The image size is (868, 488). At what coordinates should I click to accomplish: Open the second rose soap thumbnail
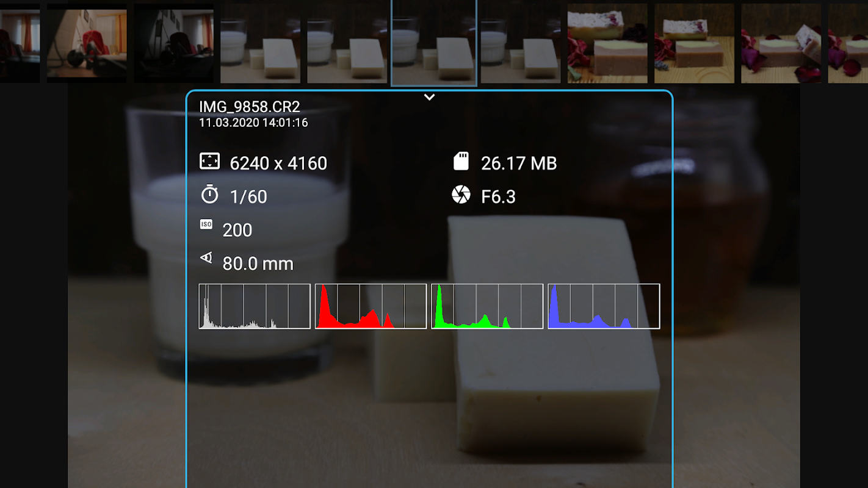[694, 43]
